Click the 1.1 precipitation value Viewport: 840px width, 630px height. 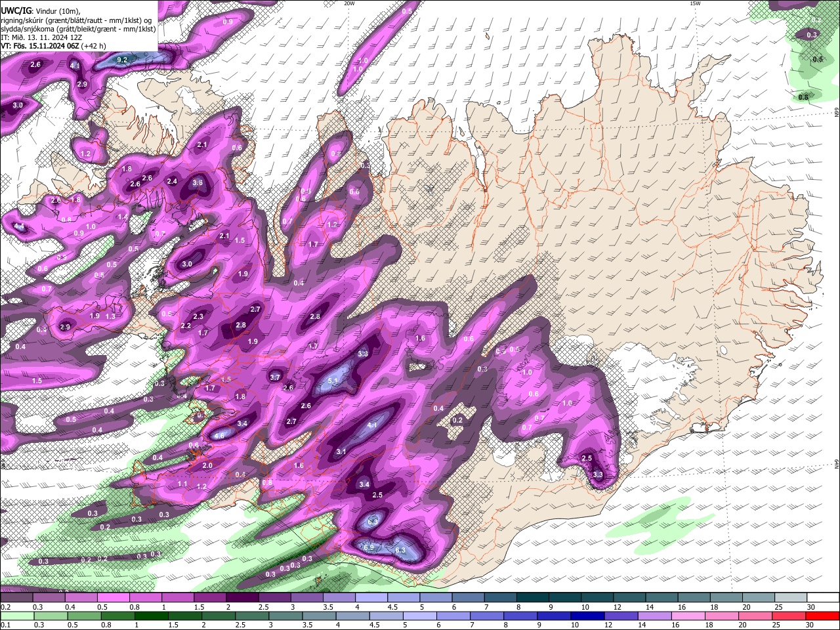click(182, 484)
